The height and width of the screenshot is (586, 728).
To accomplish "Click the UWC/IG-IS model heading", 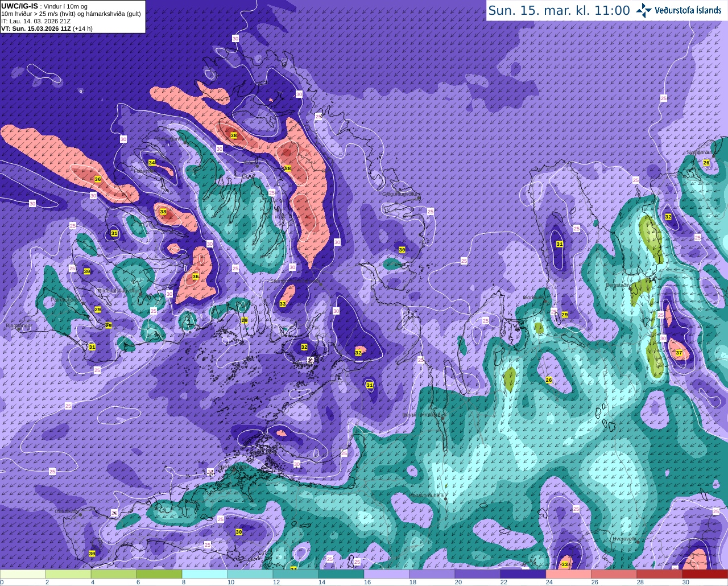I will coord(19,6).
